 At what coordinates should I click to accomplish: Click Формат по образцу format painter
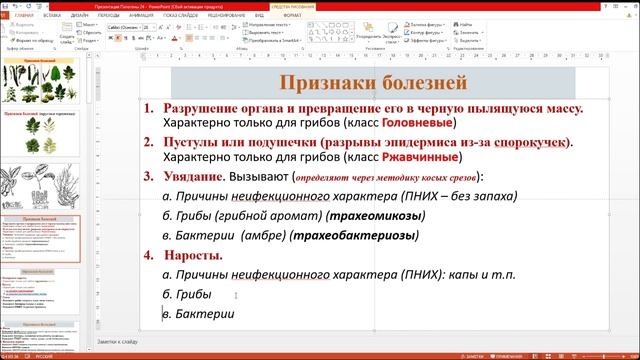click(x=32, y=40)
